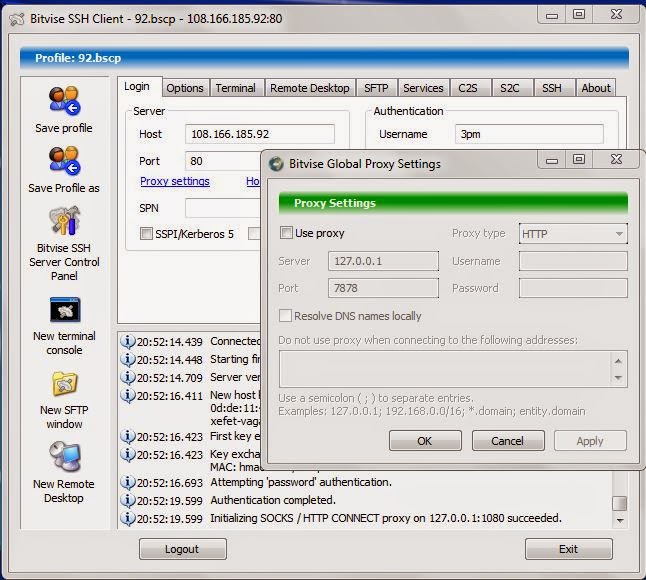The height and width of the screenshot is (580, 646).
Task: Click exclusion list scroll down arrow
Action: pos(618,378)
